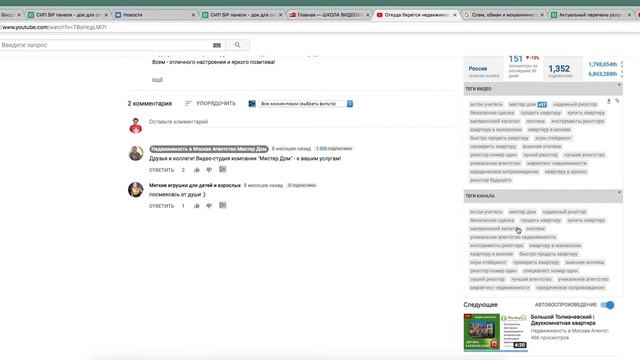Open the Все комментарии filter dropdown
Image resolution: width=640 pixels, height=360 pixels.
pyautogui.click(x=305, y=104)
